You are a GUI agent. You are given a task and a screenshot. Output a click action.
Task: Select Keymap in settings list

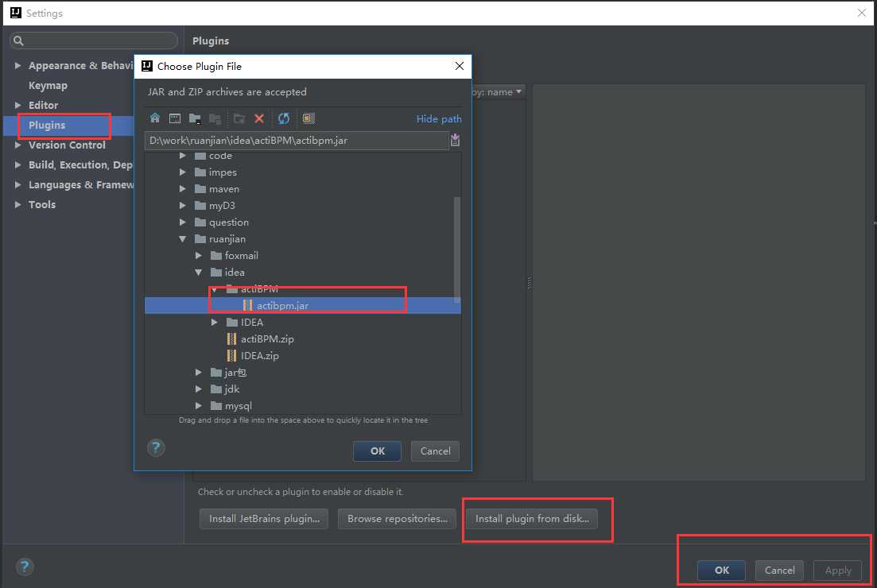[48, 86]
